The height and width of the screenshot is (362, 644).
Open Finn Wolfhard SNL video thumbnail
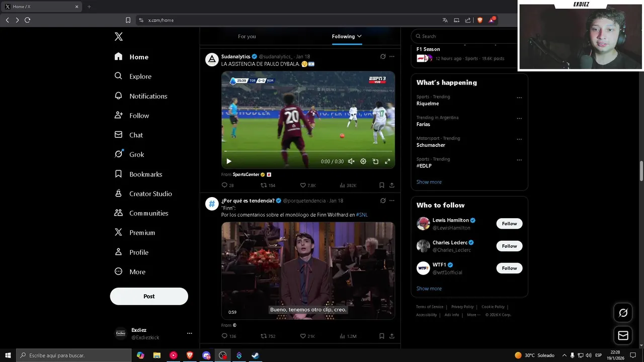(x=308, y=270)
